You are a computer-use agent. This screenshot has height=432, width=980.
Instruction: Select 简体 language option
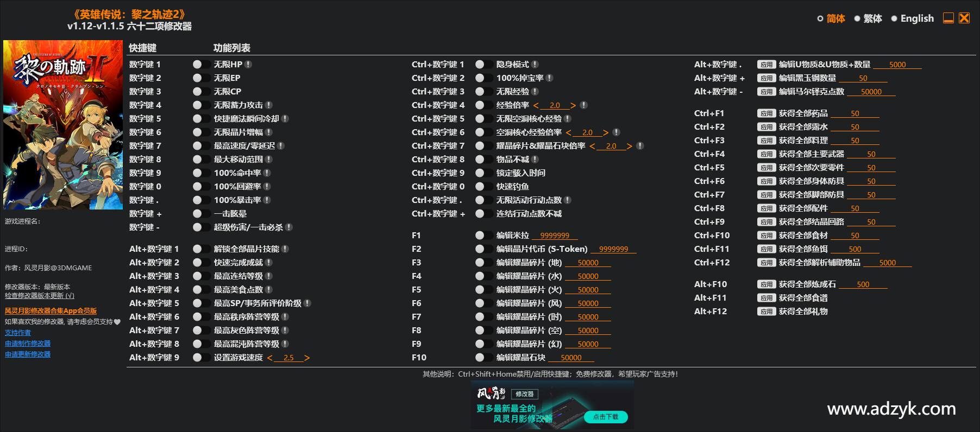pos(831,18)
